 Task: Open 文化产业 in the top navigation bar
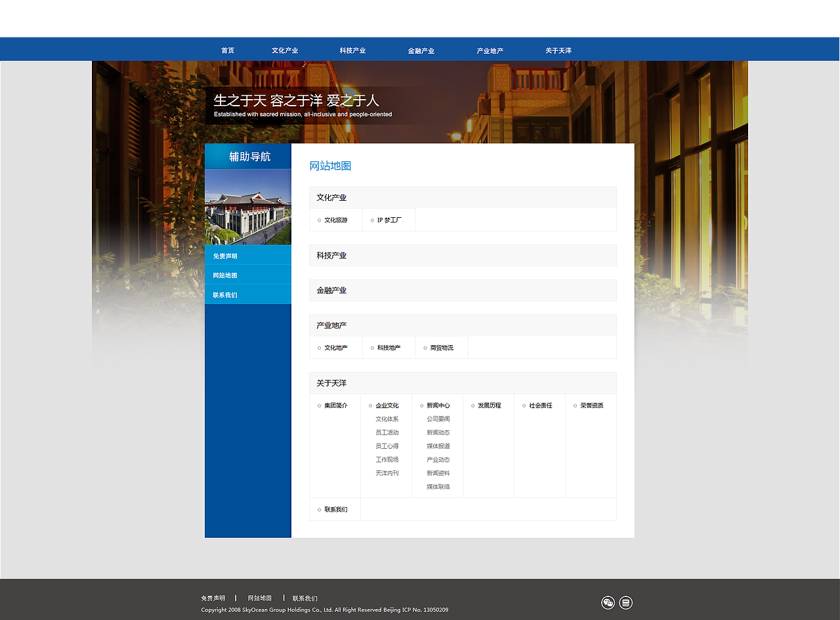[x=285, y=51]
